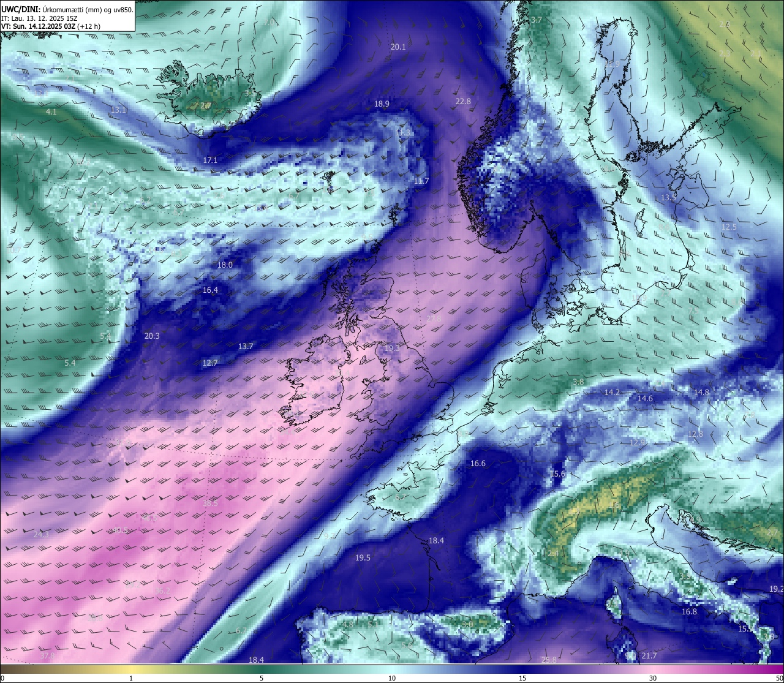The width and height of the screenshot is (784, 683).
Task: Click the 19.2 value label
Action: pyautogui.click(x=776, y=589)
